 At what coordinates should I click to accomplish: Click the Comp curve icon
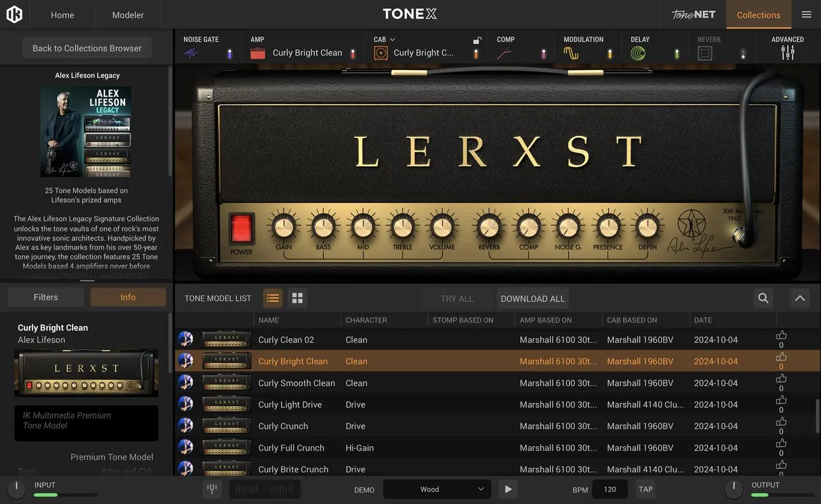pos(504,53)
